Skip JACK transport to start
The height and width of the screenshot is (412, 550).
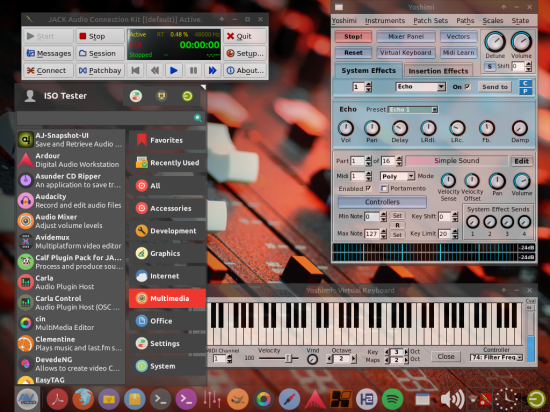click(135, 70)
